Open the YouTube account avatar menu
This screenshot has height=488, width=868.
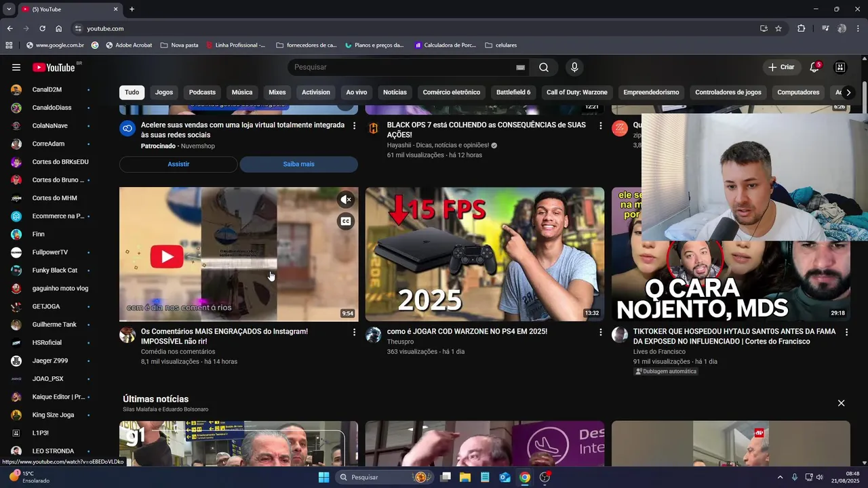pos(840,67)
